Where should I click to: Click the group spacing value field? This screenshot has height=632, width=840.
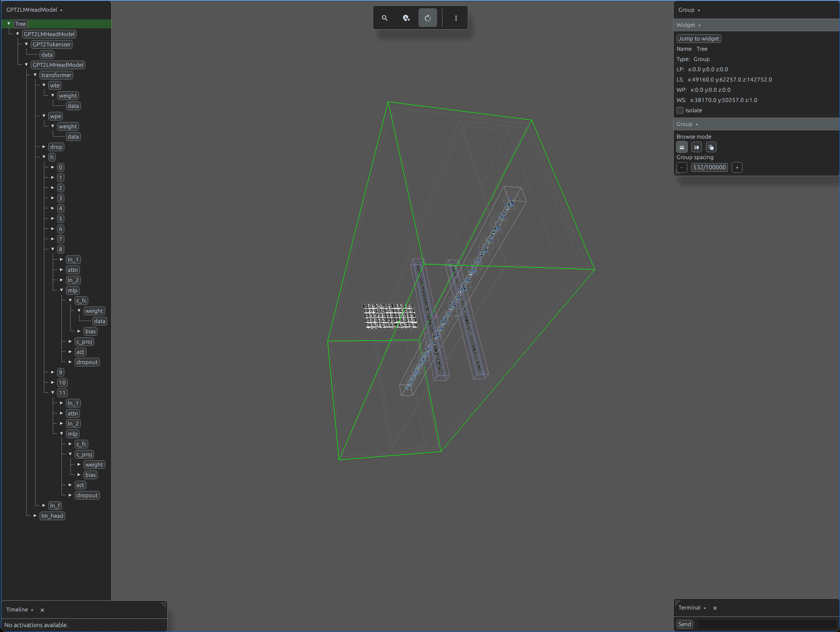coord(709,167)
